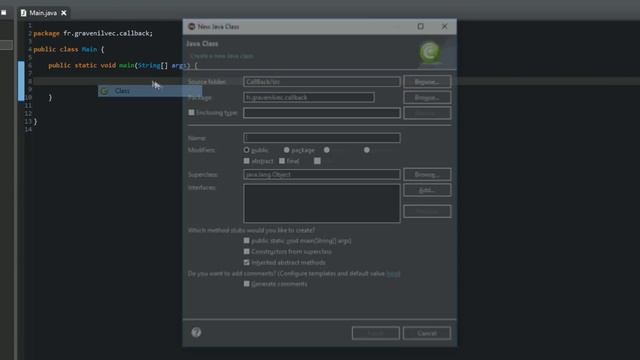Image resolution: width=640 pixels, height=360 pixels.
Task: Click 'public class Main {' code line
Action: pyautogui.click(x=69, y=49)
